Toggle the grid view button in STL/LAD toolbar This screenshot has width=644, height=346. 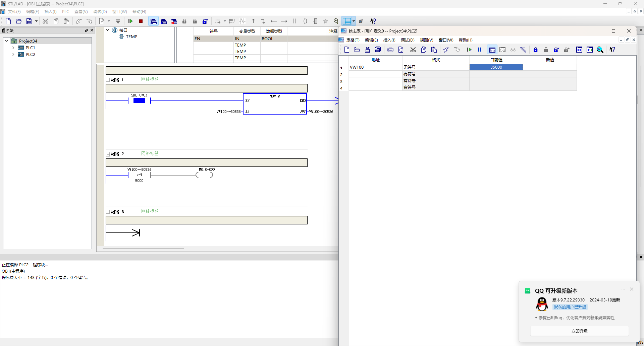[x=347, y=21]
